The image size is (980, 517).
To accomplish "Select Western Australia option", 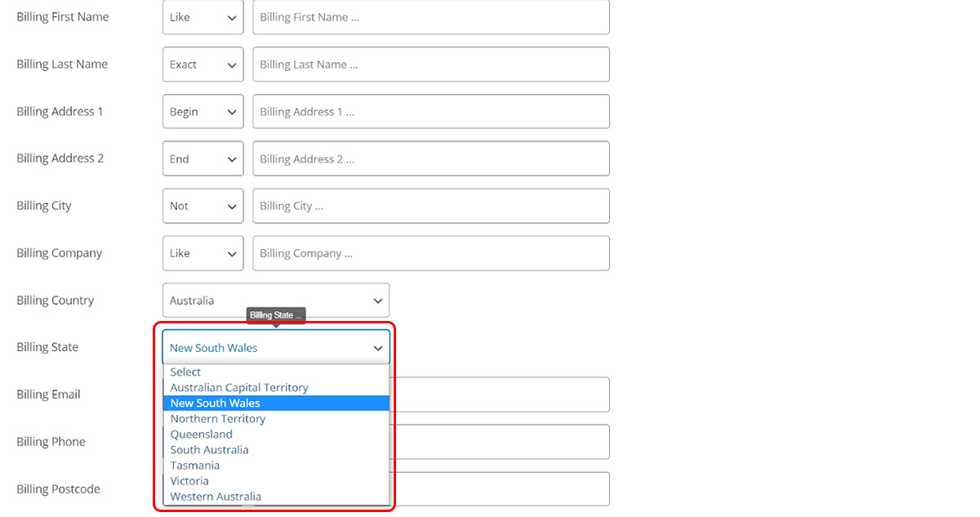I will point(216,497).
